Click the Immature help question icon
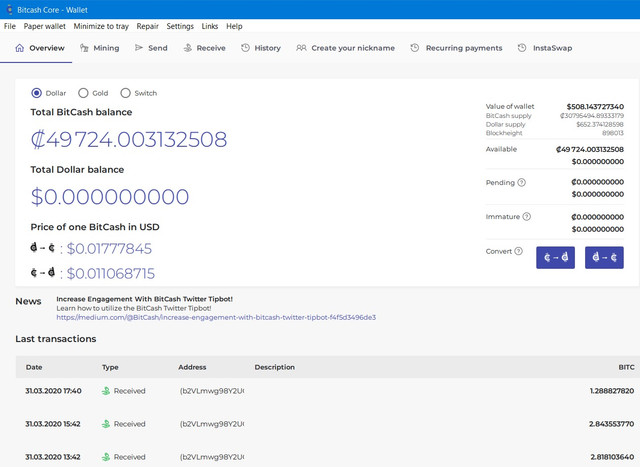 527,216
